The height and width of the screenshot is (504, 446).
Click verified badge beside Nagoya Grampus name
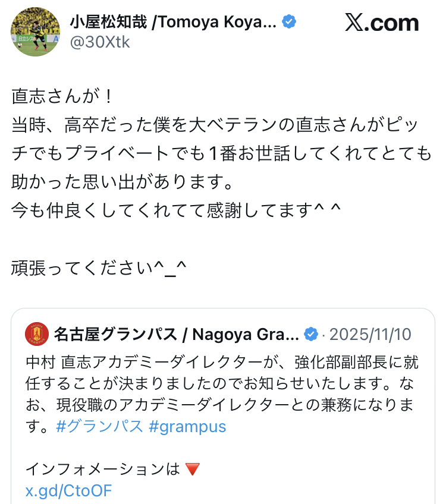point(310,334)
